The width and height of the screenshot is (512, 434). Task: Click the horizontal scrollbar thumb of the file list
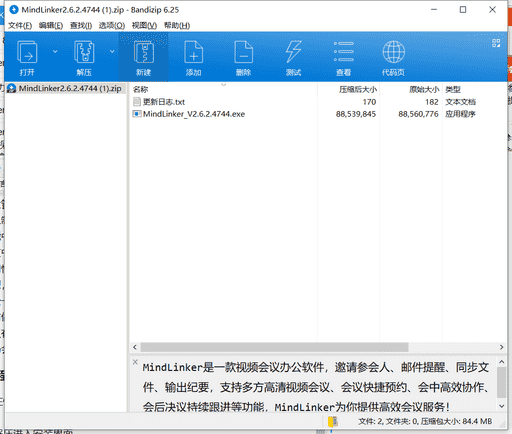click(274, 347)
